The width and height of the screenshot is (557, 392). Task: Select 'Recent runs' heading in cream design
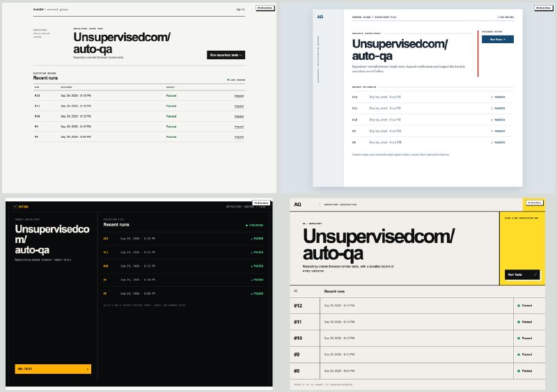pos(45,78)
